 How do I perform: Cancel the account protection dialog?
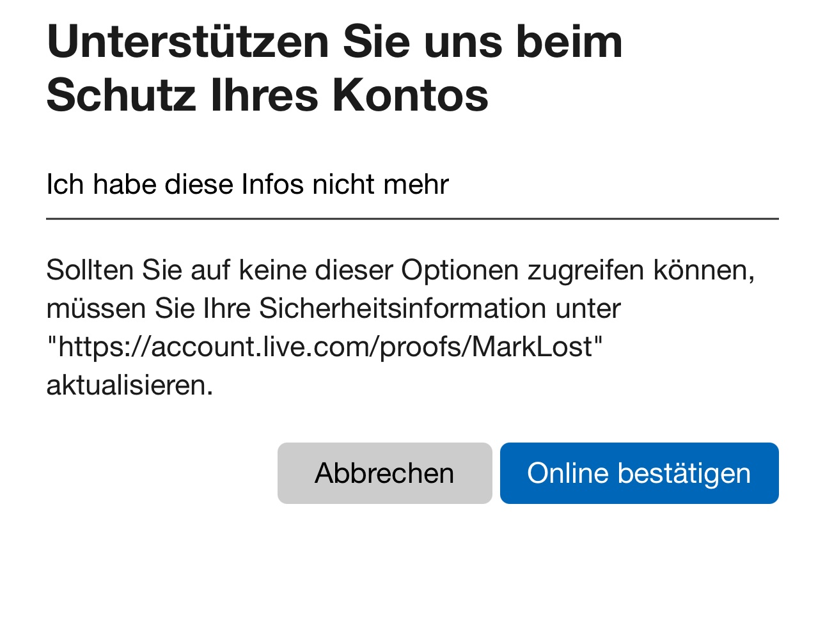tap(384, 473)
